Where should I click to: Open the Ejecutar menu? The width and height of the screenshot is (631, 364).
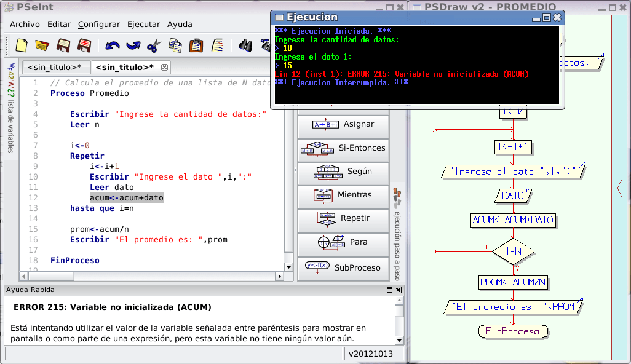pyautogui.click(x=143, y=24)
